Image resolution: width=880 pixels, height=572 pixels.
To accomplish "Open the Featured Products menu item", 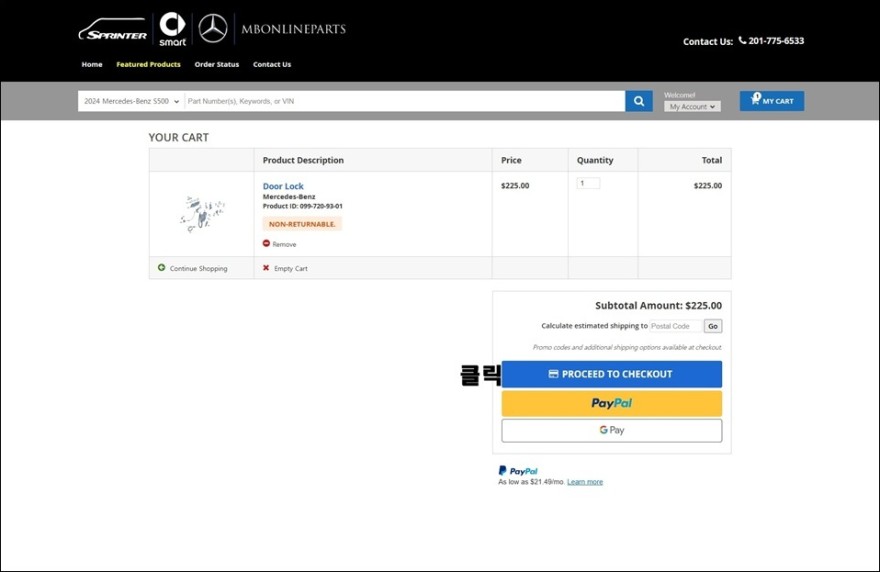I will click(148, 65).
